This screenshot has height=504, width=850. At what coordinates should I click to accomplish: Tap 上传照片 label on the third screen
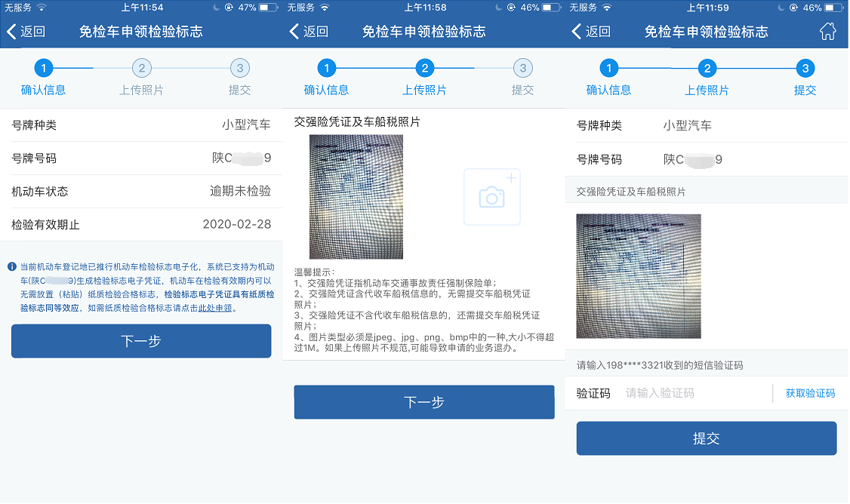pos(707,90)
